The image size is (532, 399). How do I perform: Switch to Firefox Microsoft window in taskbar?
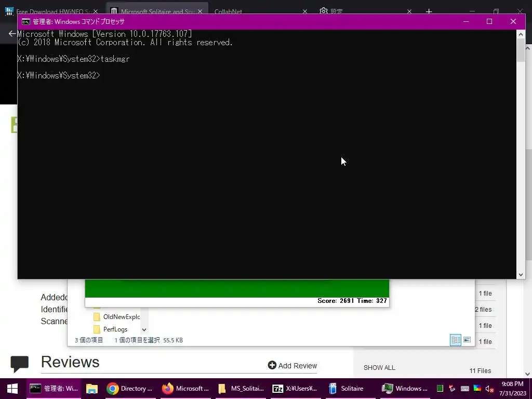pos(185,389)
